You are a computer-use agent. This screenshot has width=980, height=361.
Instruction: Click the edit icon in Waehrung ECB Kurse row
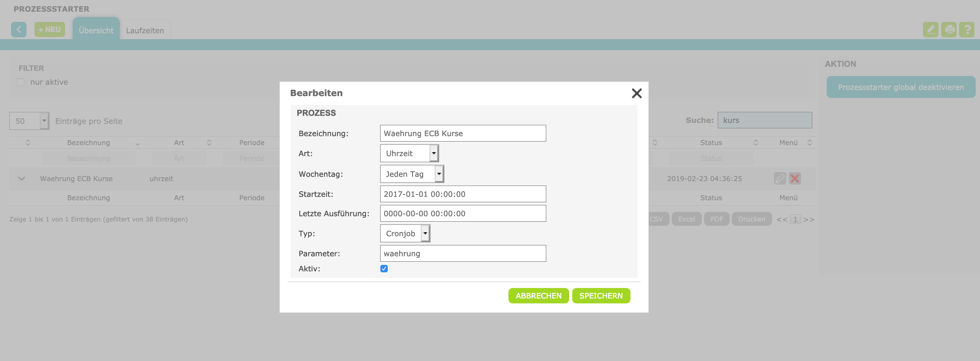tap(780, 178)
